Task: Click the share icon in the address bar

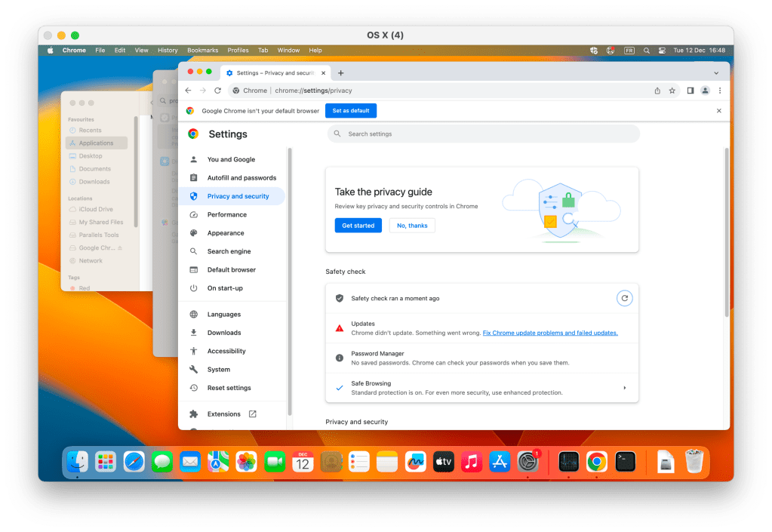Action: tap(657, 91)
